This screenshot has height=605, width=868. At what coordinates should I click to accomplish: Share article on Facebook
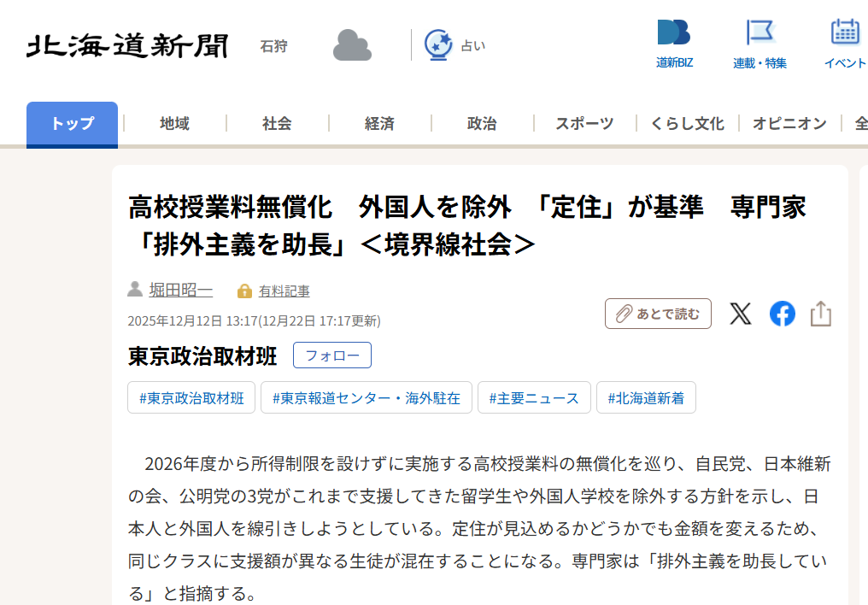[x=782, y=314]
